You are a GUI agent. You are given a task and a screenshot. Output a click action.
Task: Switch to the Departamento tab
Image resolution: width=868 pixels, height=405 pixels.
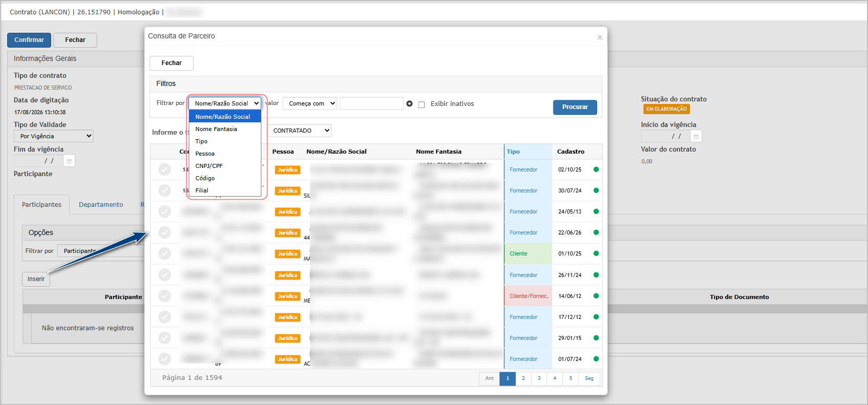point(101,205)
